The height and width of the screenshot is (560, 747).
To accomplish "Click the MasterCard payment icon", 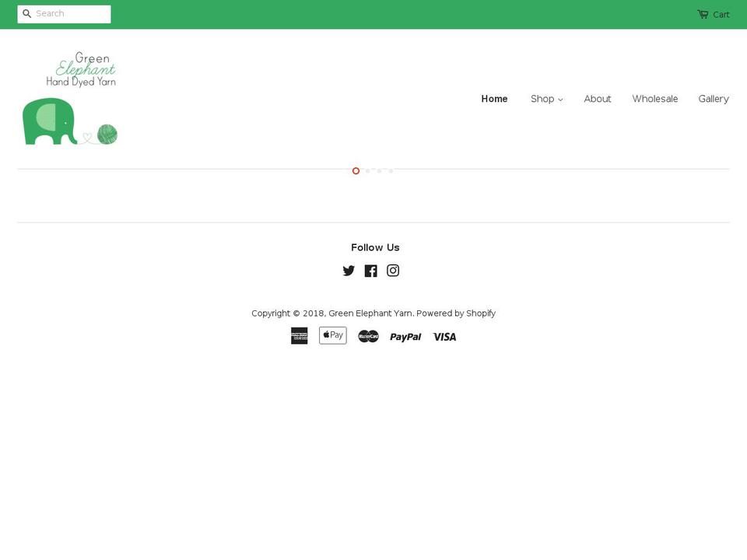I will (368, 336).
